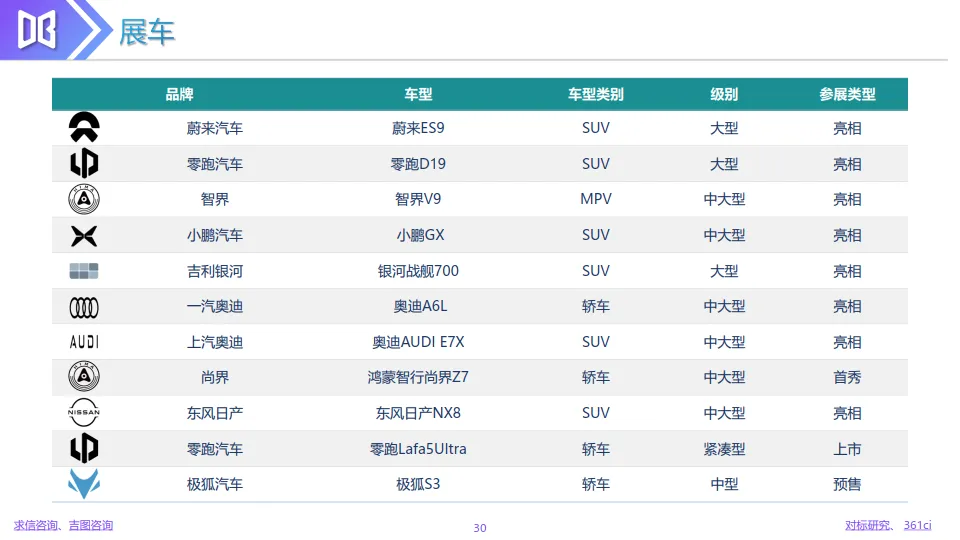Image resolution: width=960 pixels, height=540 pixels.
Task: Select the 上汽奥迪 brand cell
Action: coord(215,342)
